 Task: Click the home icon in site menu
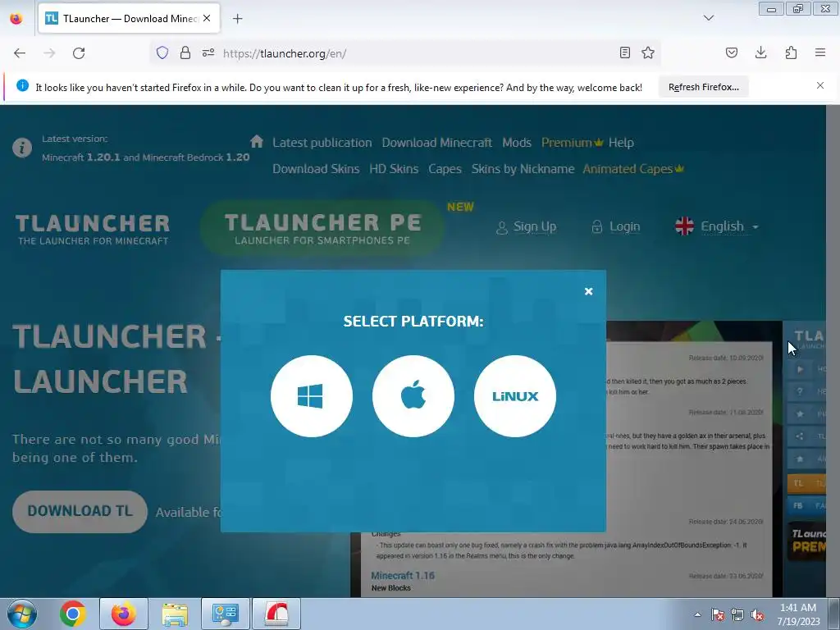(x=257, y=141)
